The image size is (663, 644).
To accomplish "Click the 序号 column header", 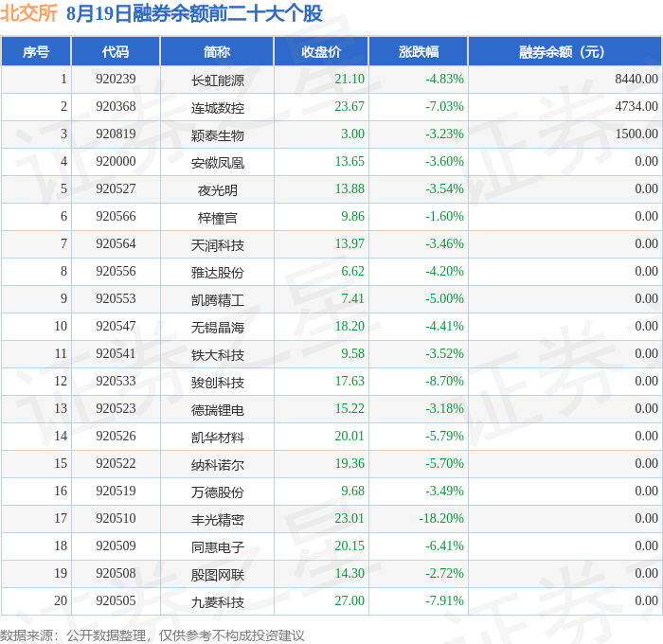I will [x=36, y=51].
